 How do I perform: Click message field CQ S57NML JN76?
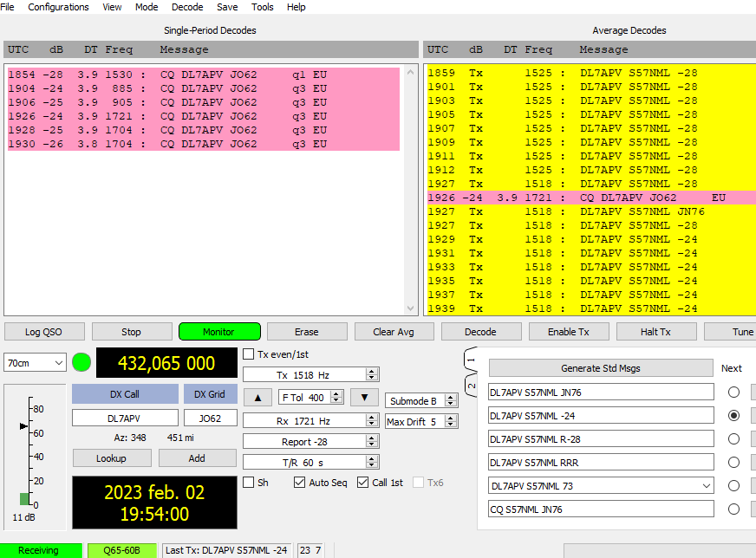601,509
